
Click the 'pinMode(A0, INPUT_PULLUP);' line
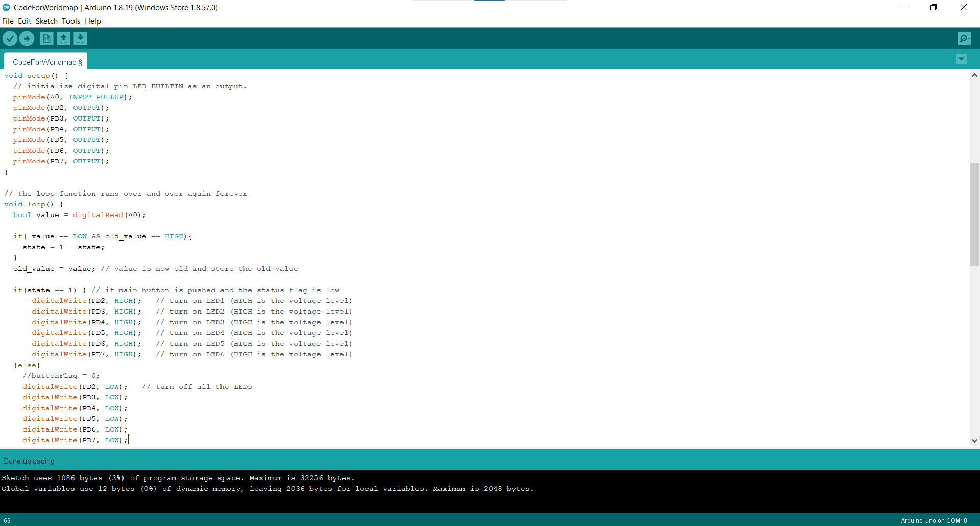pos(72,97)
